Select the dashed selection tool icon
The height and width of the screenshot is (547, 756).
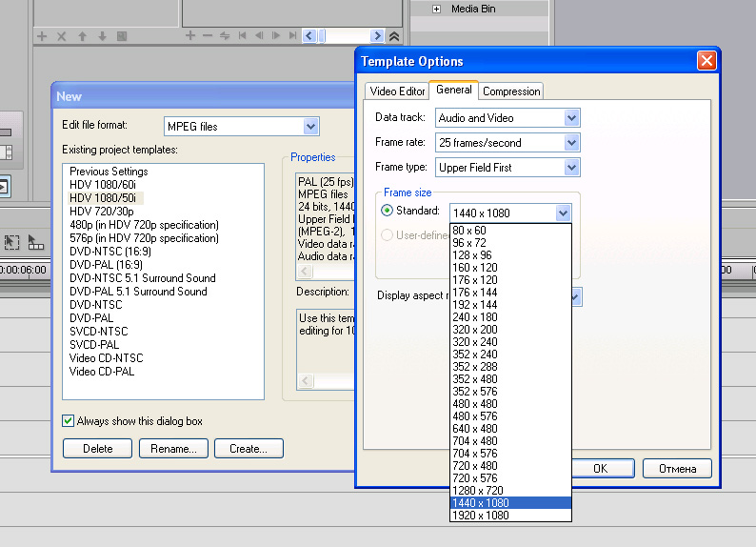(x=11, y=242)
